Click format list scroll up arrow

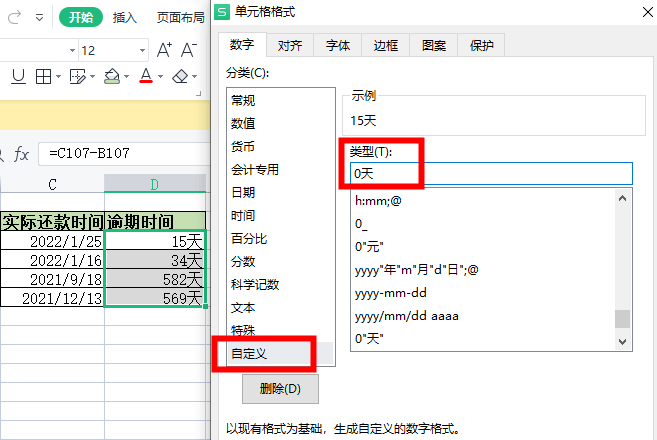pyautogui.click(x=623, y=198)
